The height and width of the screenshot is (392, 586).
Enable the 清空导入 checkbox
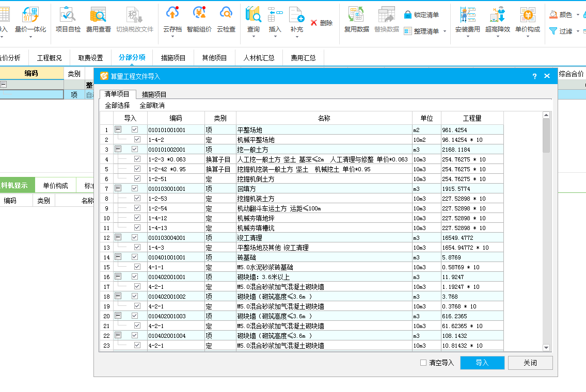coord(423,363)
